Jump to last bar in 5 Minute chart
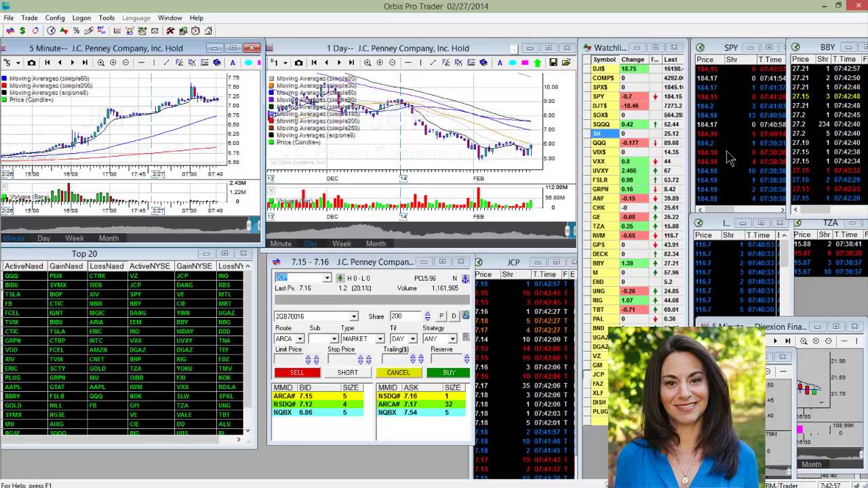This screenshot has width=868, height=488. pos(85,62)
